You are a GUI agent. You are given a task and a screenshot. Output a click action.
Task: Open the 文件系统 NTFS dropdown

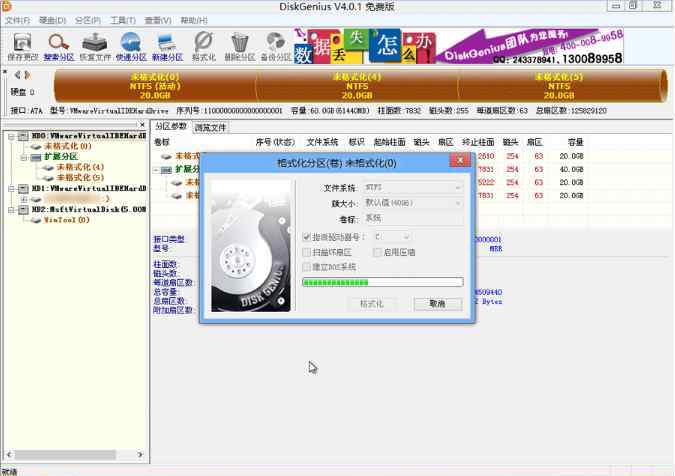413,188
